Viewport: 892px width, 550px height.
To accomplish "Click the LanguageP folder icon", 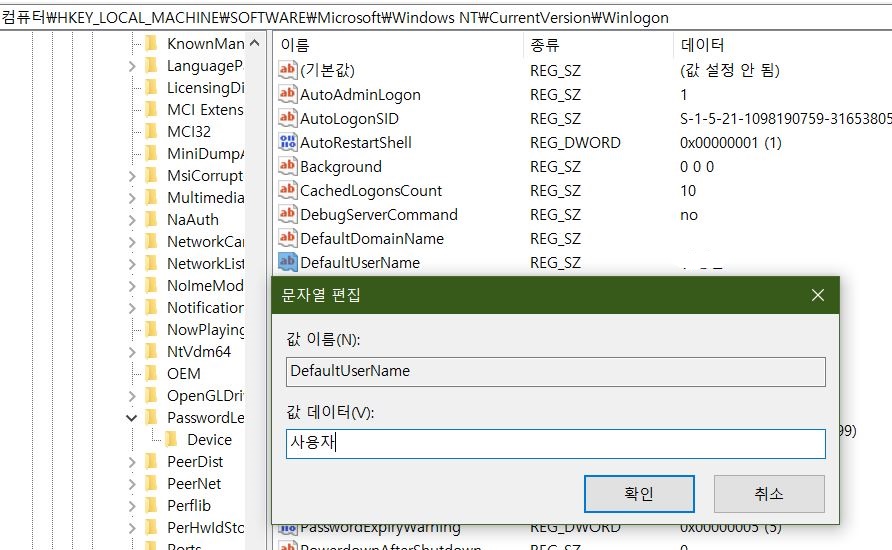I will [x=151, y=65].
